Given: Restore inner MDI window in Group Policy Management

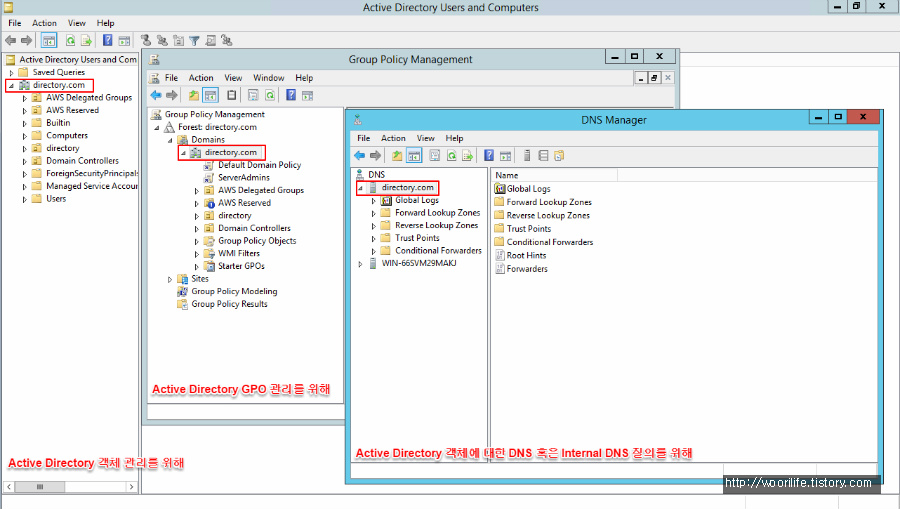Looking at the screenshot, I should 654,78.
